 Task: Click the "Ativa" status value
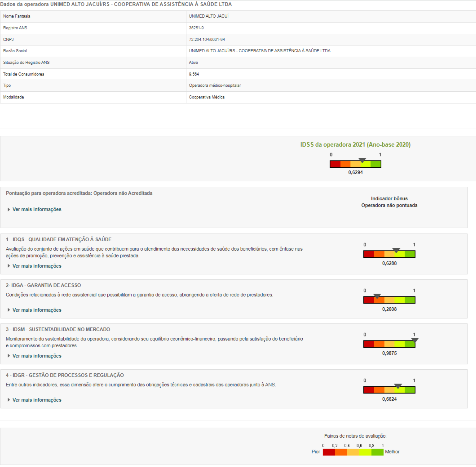[193, 63]
